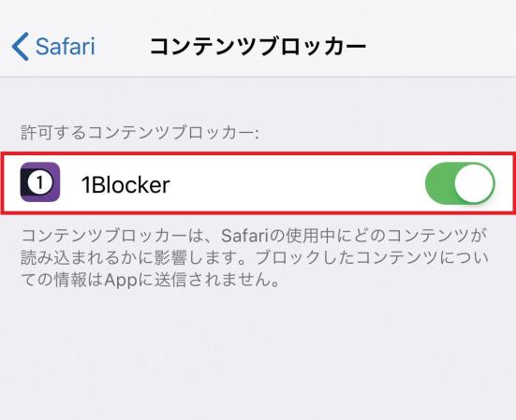Select the 1Blocker text label
516x420 pixels.
coord(125,184)
